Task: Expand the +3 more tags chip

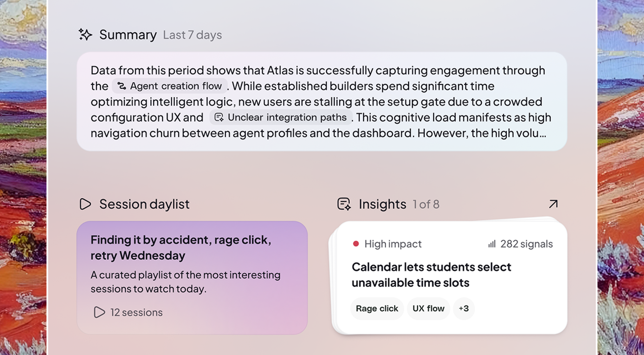Action: [x=464, y=309]
